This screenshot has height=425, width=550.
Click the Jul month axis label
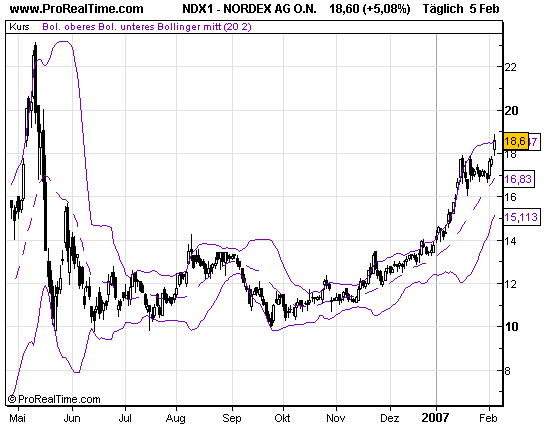125,418
